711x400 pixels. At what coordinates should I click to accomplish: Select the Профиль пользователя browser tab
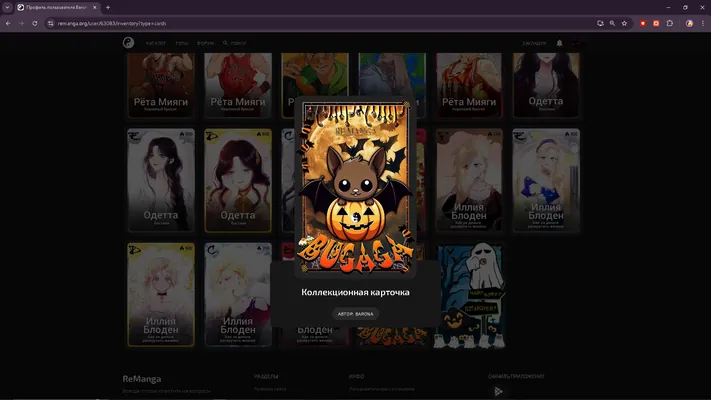click(x=57, y=7)
